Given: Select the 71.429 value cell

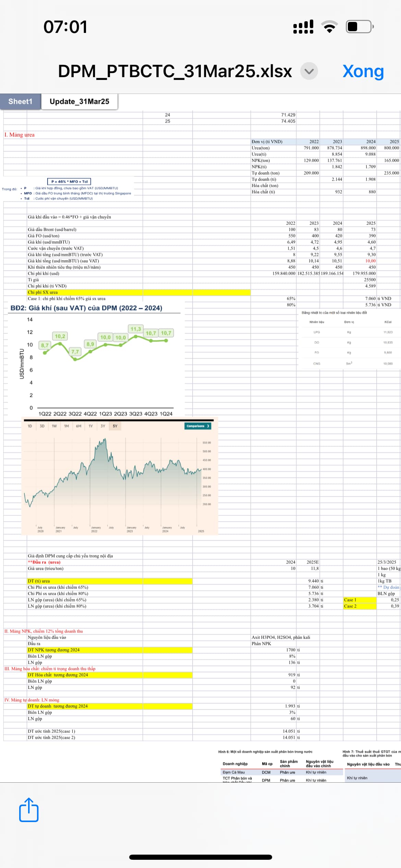Looking at the screenshot, I should point(288,115).
